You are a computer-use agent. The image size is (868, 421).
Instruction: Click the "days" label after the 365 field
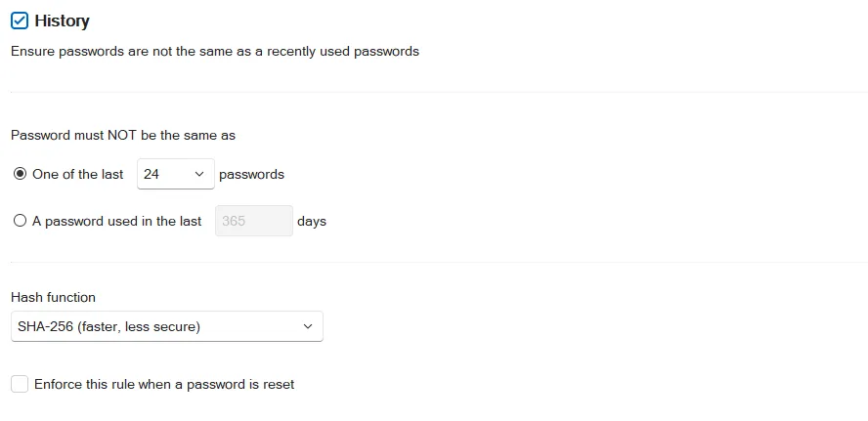(312, 222)
